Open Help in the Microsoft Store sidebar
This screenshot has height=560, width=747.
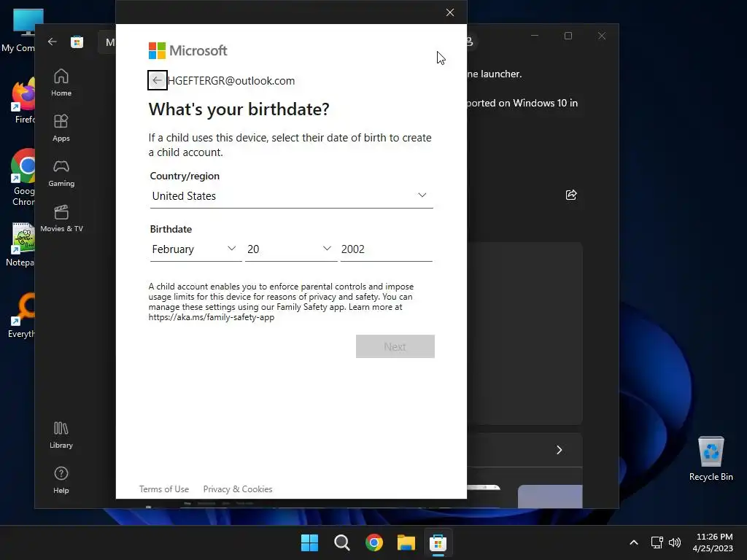[61, 480]
